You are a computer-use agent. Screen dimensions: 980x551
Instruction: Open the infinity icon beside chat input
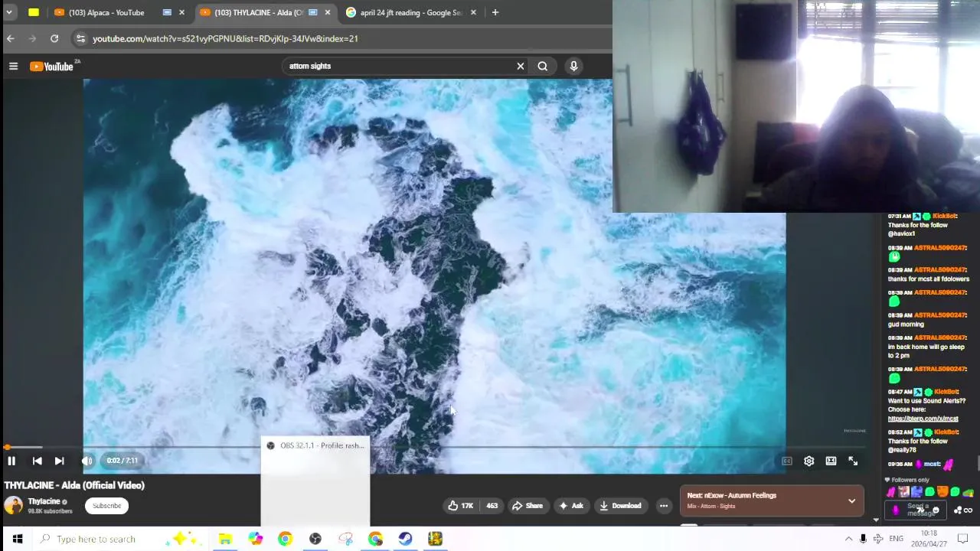(969, 510)
